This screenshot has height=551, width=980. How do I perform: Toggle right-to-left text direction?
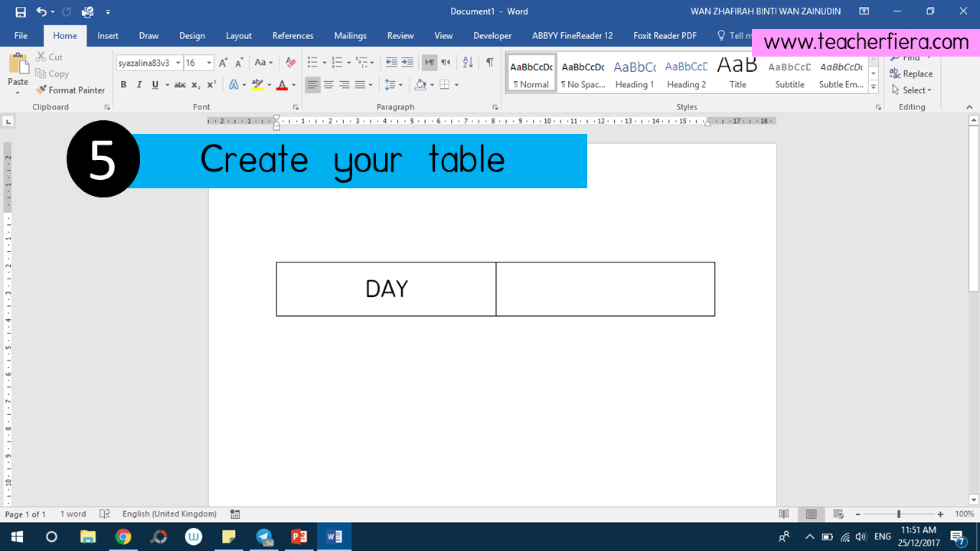point(446,62)
